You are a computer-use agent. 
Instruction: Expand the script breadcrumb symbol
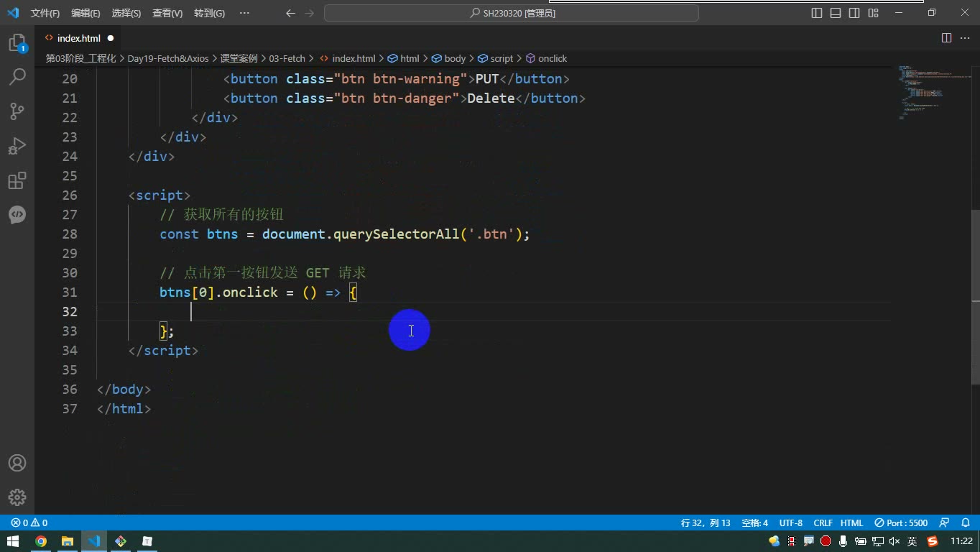[495, 58]
